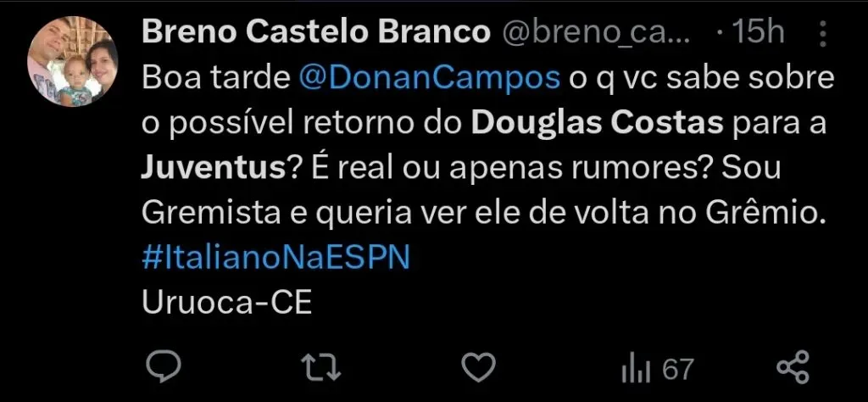Viewport: 868px width, 402px height.
Task: Click the reply speech bubble icon
Action: click(x=159, y=368)
